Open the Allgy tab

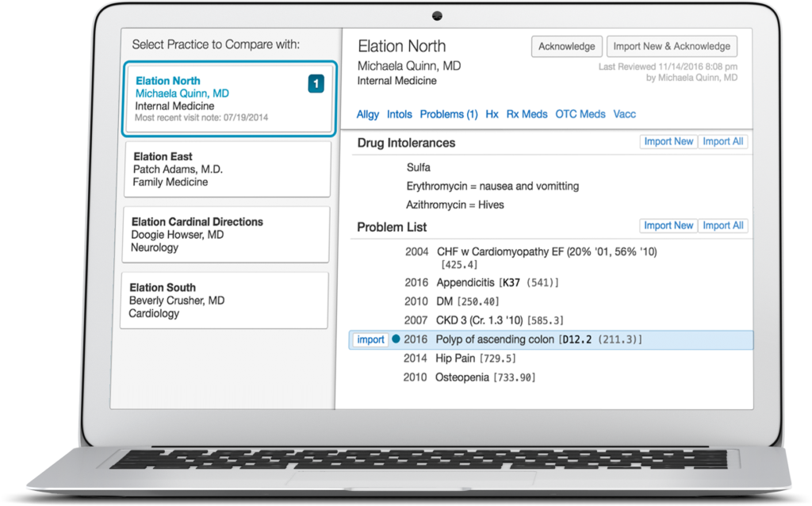click(x=368, y=114)
